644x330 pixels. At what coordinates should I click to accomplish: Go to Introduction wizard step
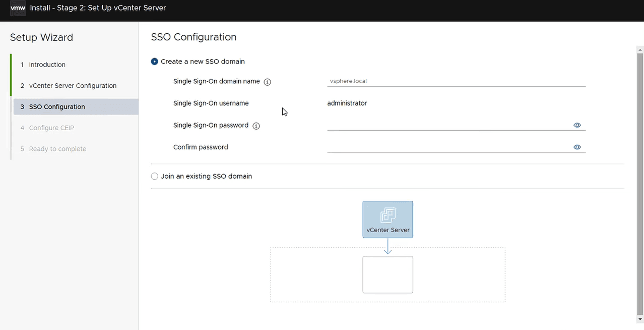(x=47, y=65)
